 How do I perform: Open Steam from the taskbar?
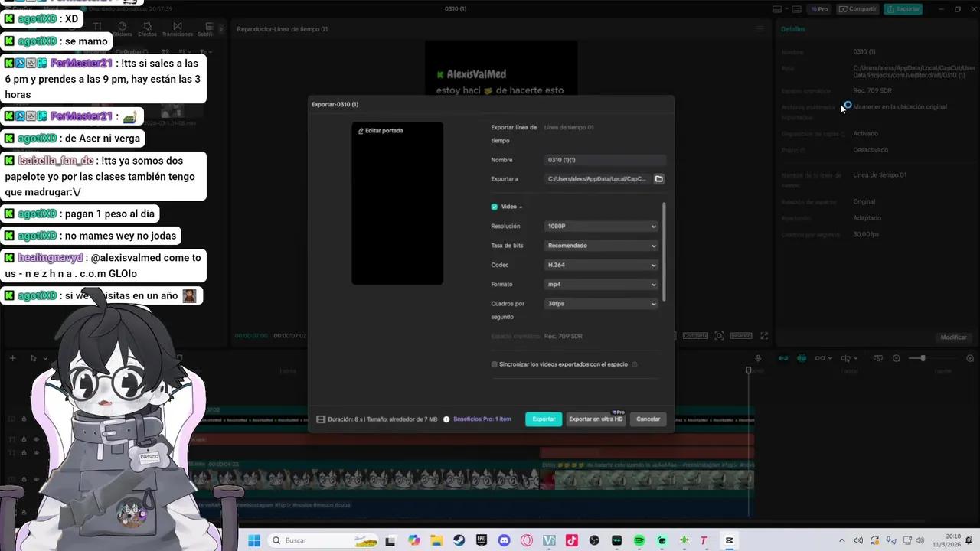click(459, 540)
